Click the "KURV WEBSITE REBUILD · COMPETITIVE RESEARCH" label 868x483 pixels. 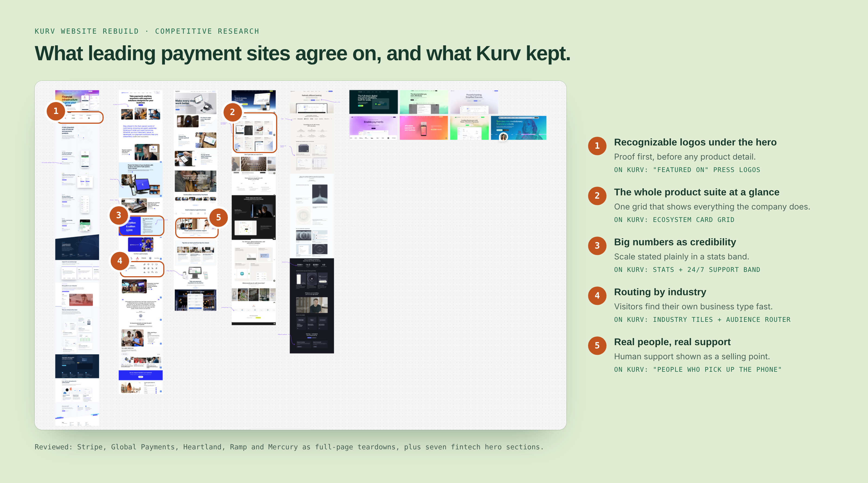coord(147,31)
